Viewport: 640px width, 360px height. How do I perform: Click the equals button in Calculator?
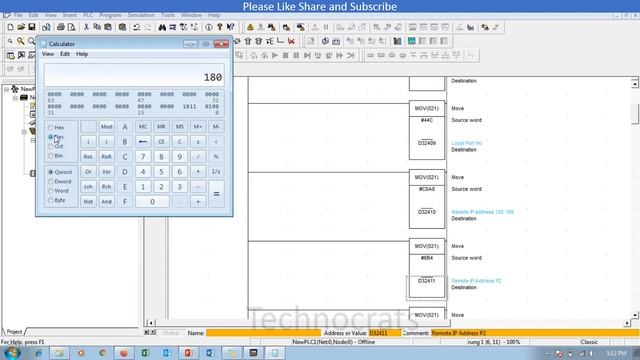click(216, 194)
